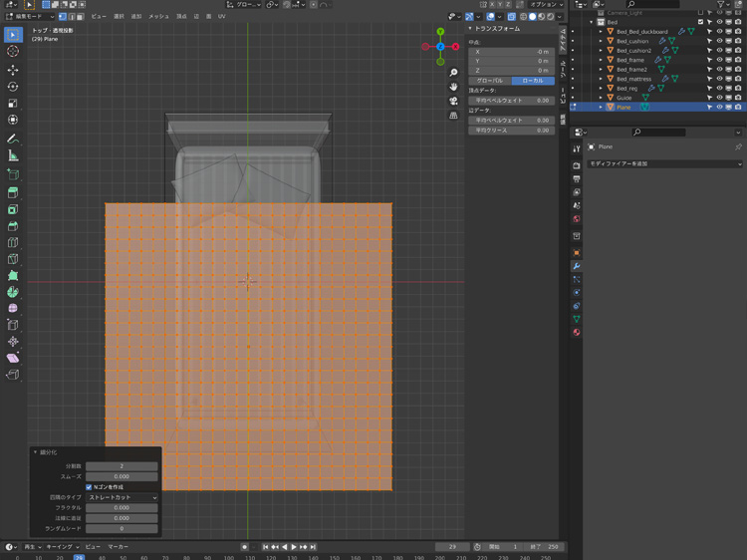Select the Cursor tool in the left toolbar

(x=13, y=51)
